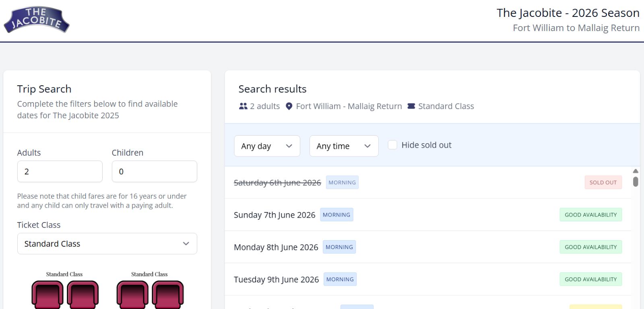644x309 pixels.
Task: Click the MORNING tag on Monday 8th June
Action: pos(339,247)
